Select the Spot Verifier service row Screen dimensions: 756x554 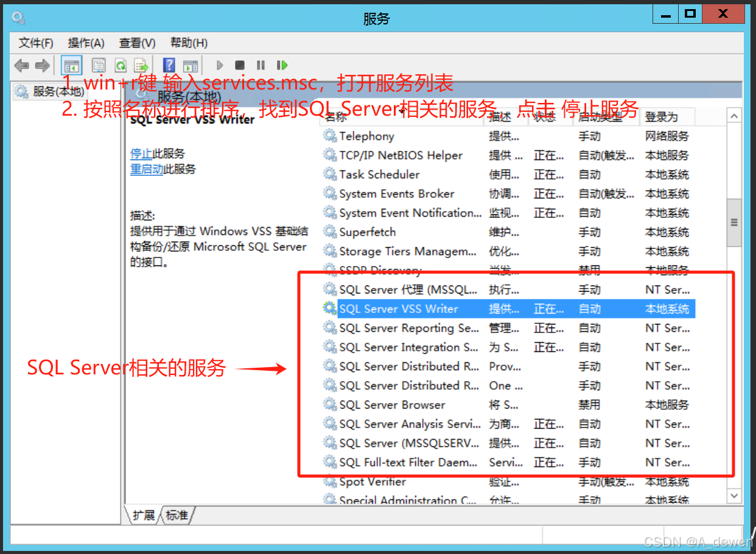(x=509, y=481)
